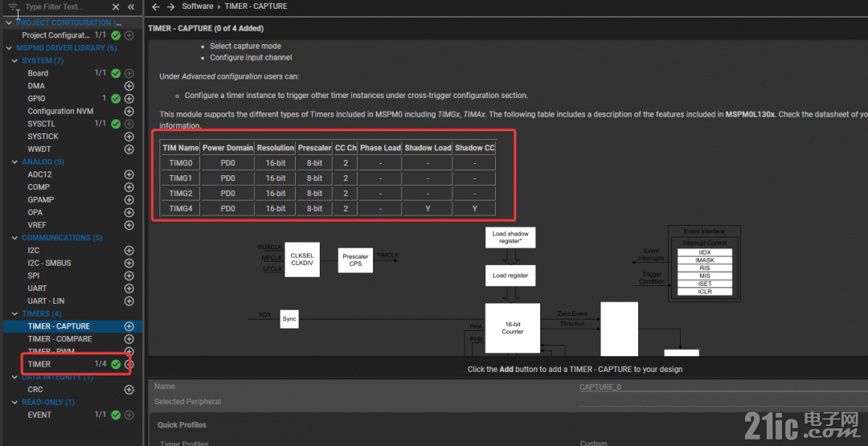868x446 pixels.
Task: Add an I2C module with its plus icon
Action: point(129,250)
